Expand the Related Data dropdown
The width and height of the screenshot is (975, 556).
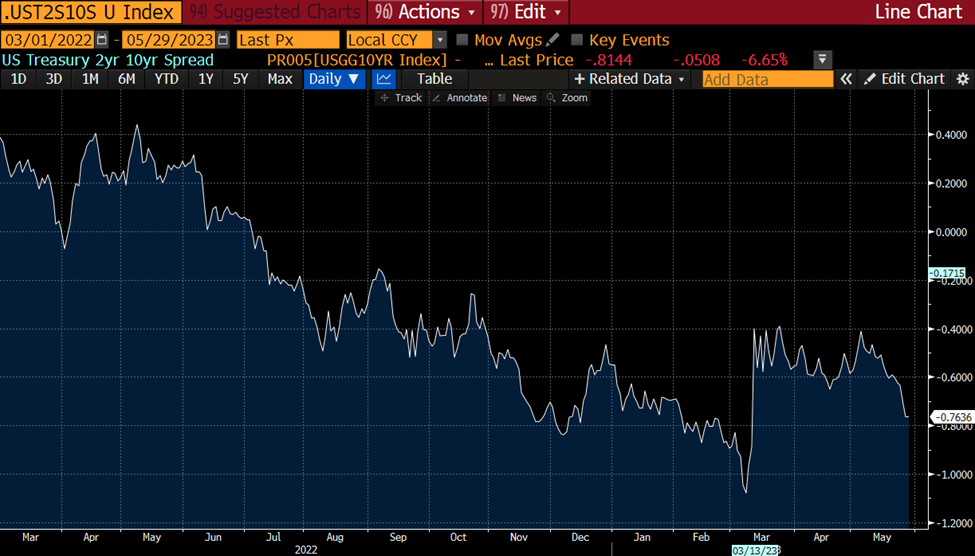click(x=629, y=79)
